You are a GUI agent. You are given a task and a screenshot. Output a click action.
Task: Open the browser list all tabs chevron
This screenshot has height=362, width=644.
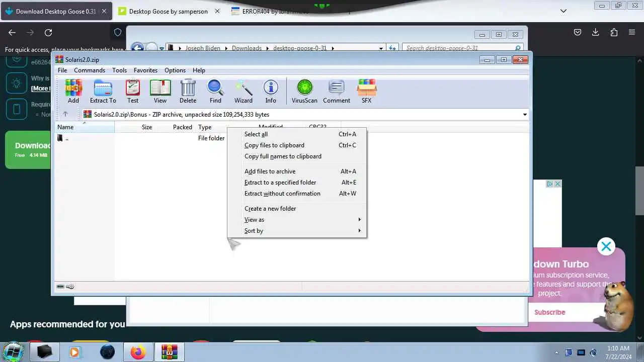pos(563,11)
